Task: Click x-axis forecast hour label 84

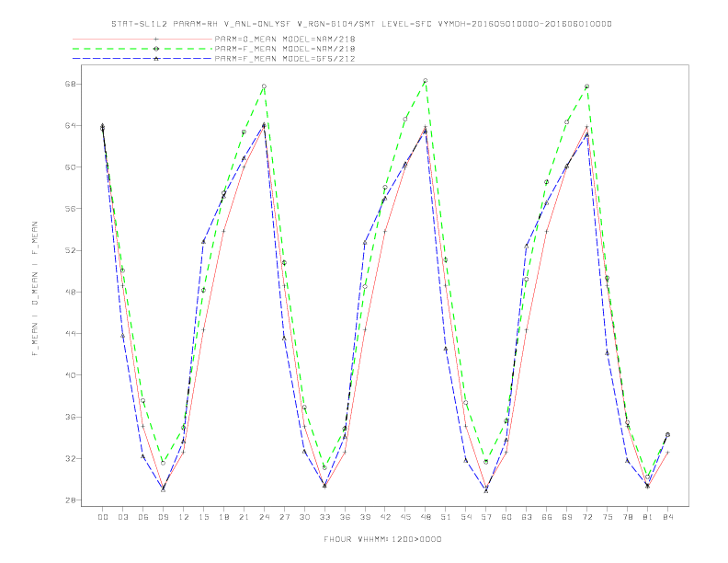Action: (667, 517)
